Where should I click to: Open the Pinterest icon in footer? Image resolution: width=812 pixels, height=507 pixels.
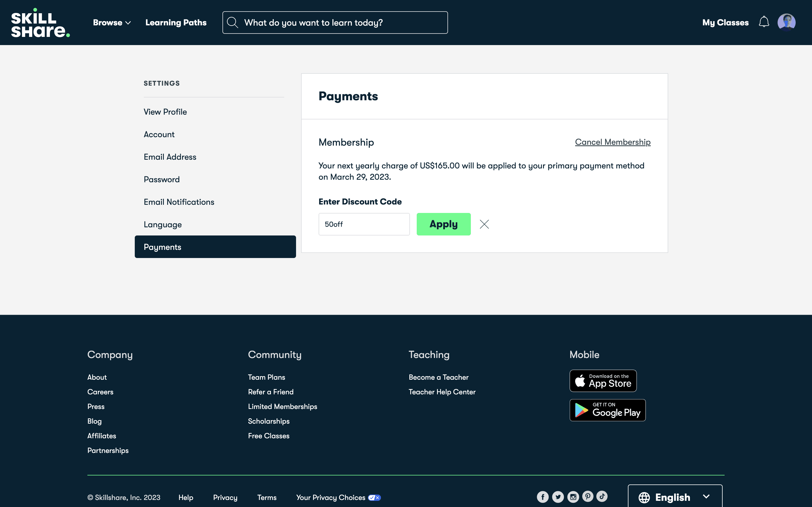[588, 496]
